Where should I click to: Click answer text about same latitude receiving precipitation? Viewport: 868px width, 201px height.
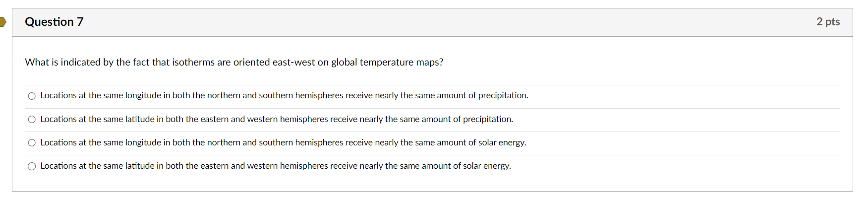[x=277, y=119]
